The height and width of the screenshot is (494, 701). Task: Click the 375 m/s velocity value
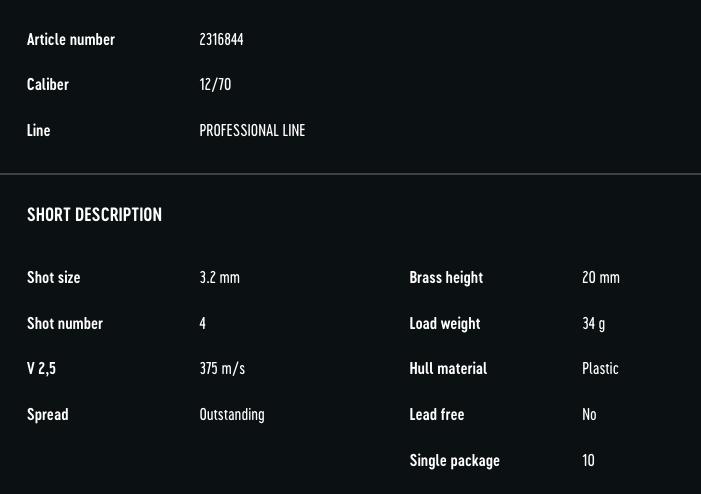pos(222,369)
